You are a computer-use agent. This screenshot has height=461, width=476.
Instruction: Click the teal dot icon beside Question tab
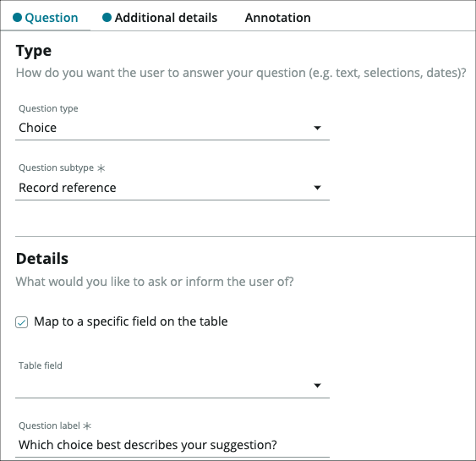tap(17, 18)
